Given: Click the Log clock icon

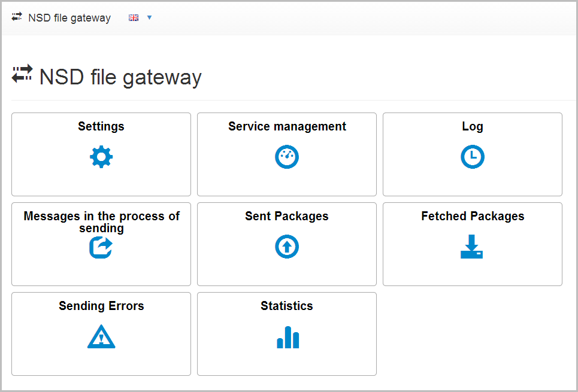Looking at the screenshot, I should click(473, 157).
